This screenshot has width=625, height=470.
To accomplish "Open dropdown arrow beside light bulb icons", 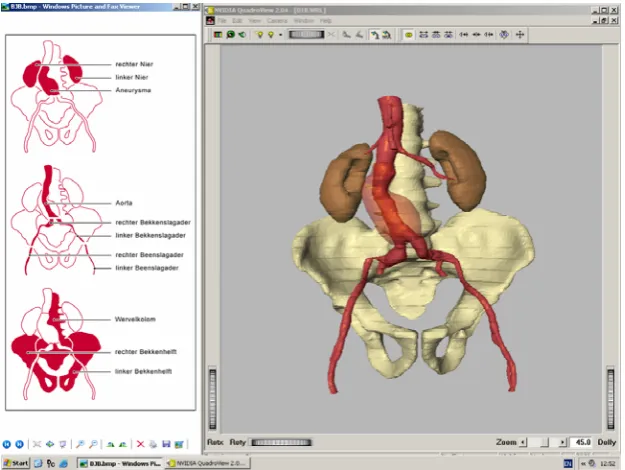I will coord(281,35).
